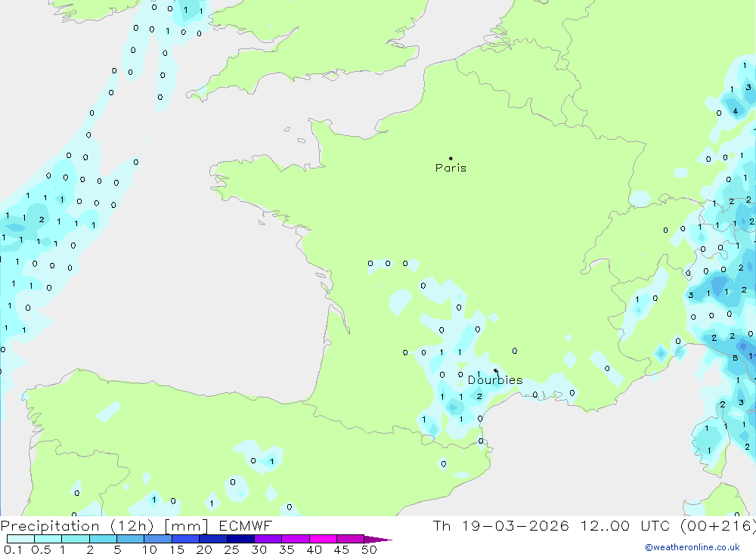756x554 pixels.
Task: Click the Paris city label
Action: tap(451, 168)
